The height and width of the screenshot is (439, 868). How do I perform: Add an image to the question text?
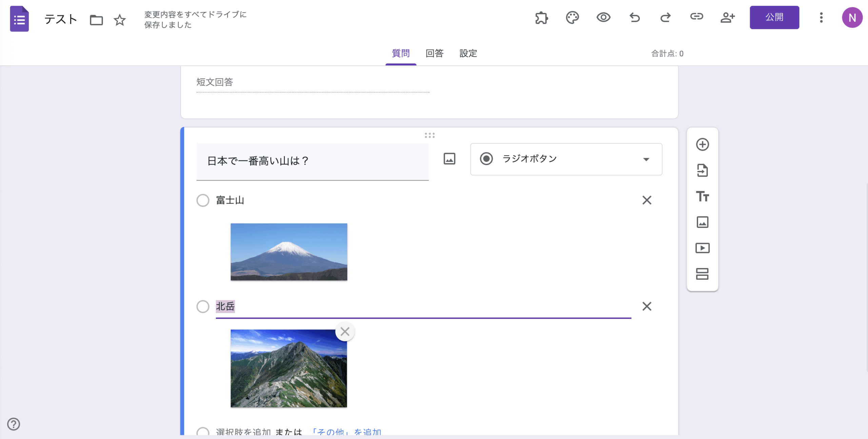pos(449,158)
